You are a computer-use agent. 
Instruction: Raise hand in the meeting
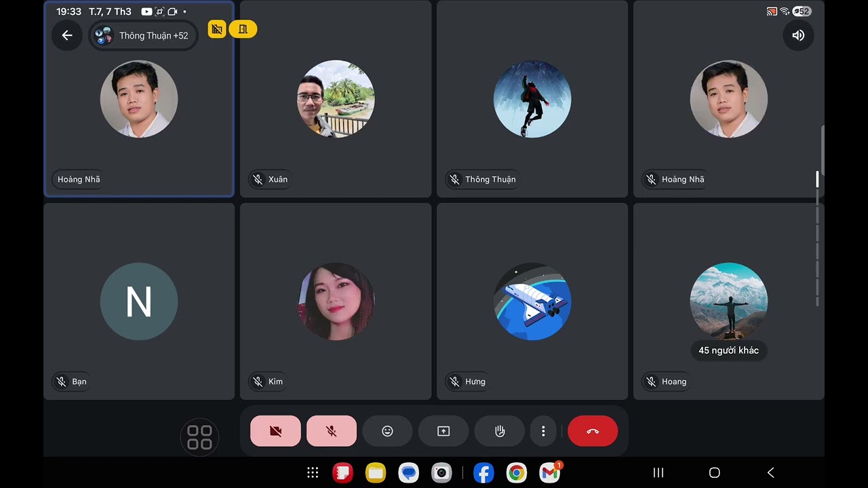tap(500, 431)
